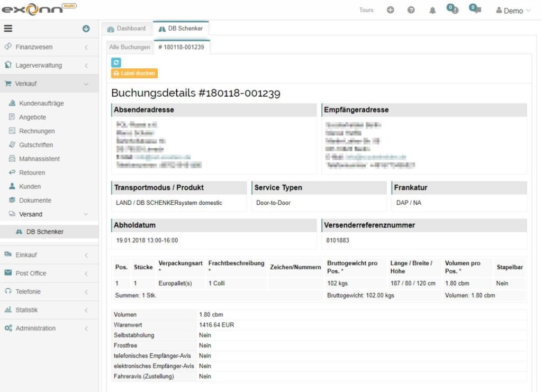Open the notifications bell
Viewport: 542px width, 392px height.
pyautogui.click(x=432, y=11)
